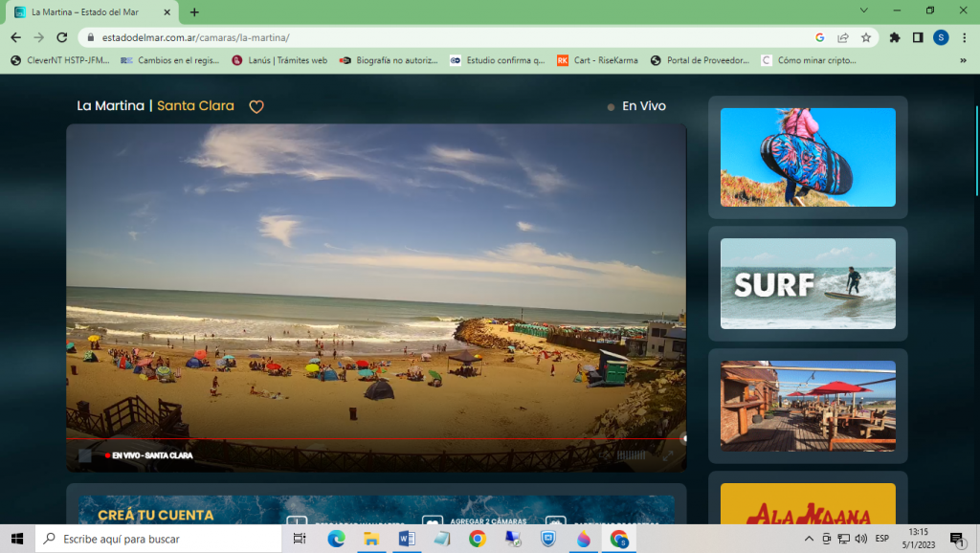
Task: Open Google Chrome from the taskbar
Action: (x=478, y=539)
